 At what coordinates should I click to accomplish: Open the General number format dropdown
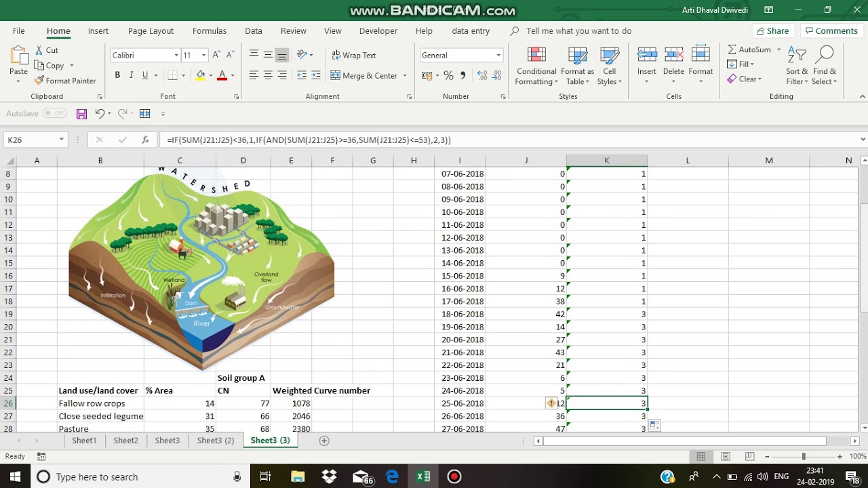[x=498, y=55]
